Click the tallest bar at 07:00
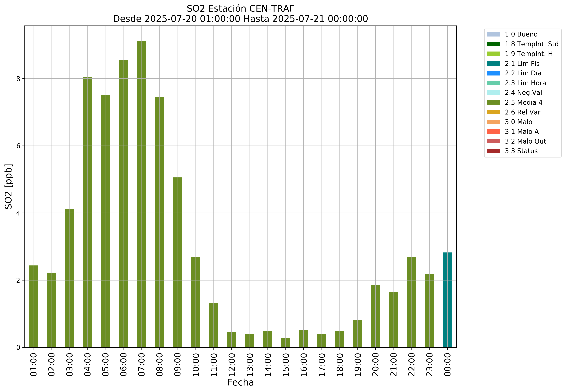 click(x=141, y=194)
